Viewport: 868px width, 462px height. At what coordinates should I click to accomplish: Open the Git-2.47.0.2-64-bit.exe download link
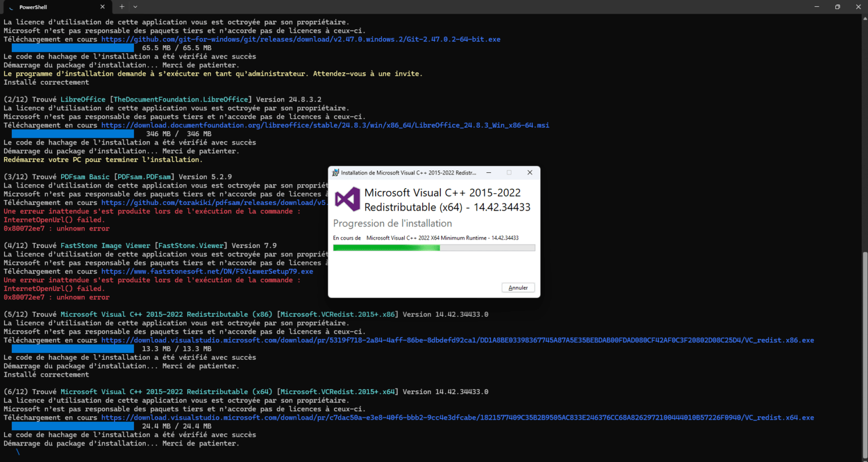point(301,40)
